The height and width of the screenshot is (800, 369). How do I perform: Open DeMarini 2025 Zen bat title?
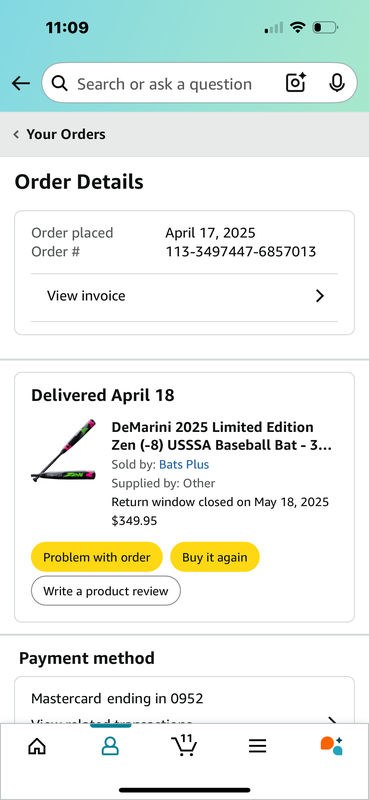pos(222,436)
